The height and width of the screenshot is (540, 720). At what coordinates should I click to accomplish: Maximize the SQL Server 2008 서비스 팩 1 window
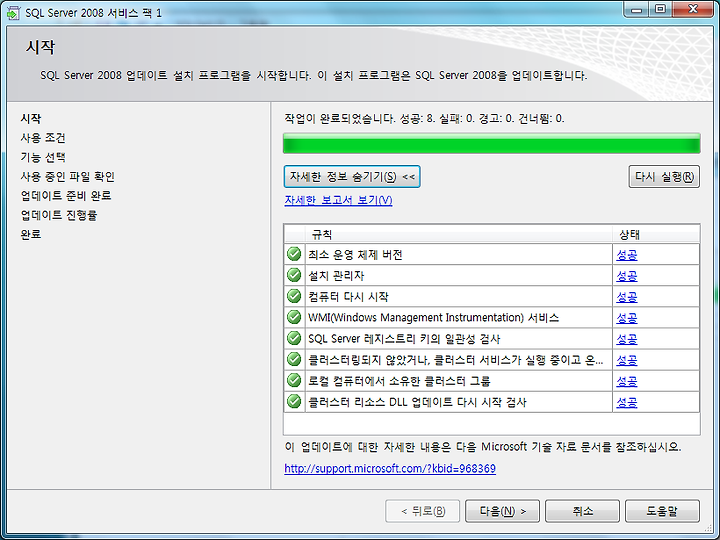point(660,10)
